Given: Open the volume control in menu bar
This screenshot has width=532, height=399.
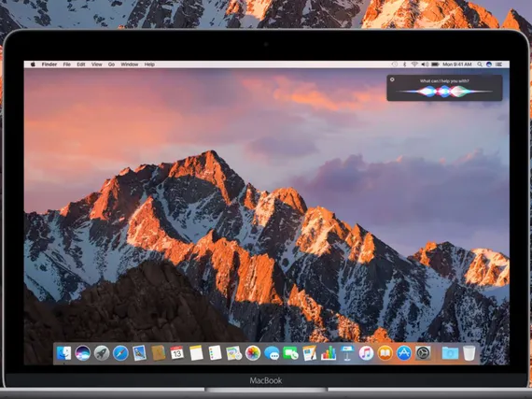Looking at the screenshot, I should click(x=425, y=64).
